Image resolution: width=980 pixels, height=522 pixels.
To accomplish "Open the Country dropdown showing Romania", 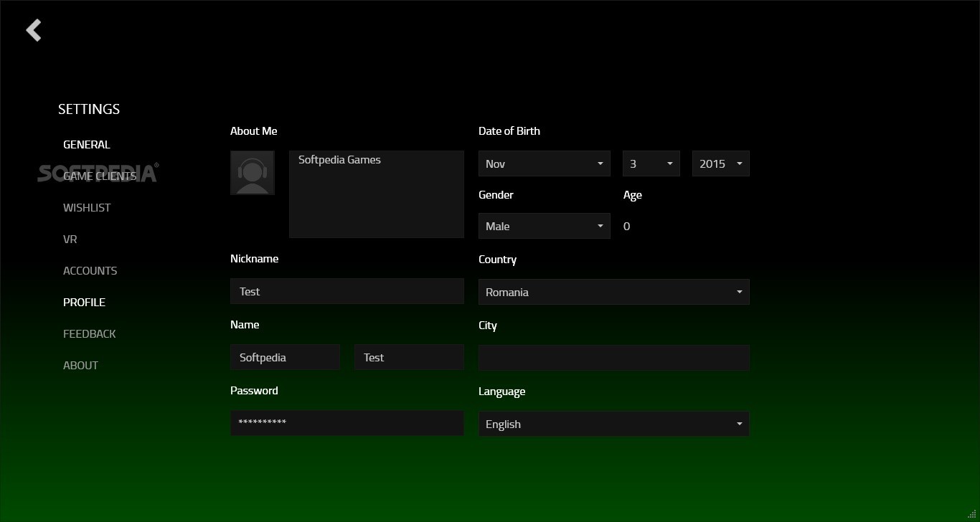I will coord(613,292).
